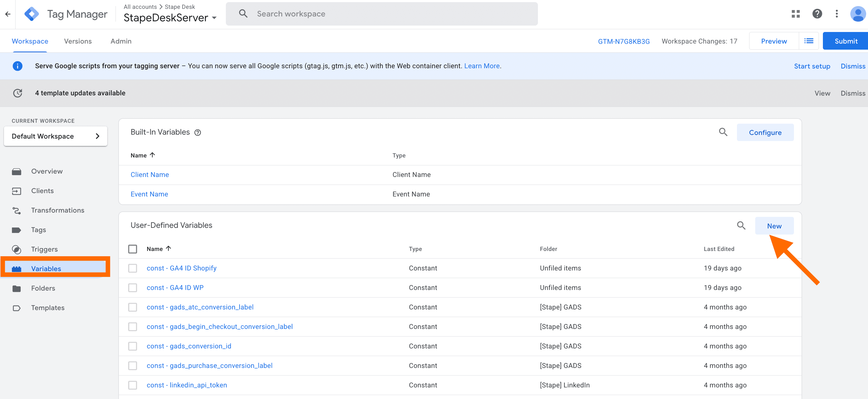The width and height of the screenshot is (868, 399).
Task: Open the Tag Manager apps grid menu
Action: point(796,14)
